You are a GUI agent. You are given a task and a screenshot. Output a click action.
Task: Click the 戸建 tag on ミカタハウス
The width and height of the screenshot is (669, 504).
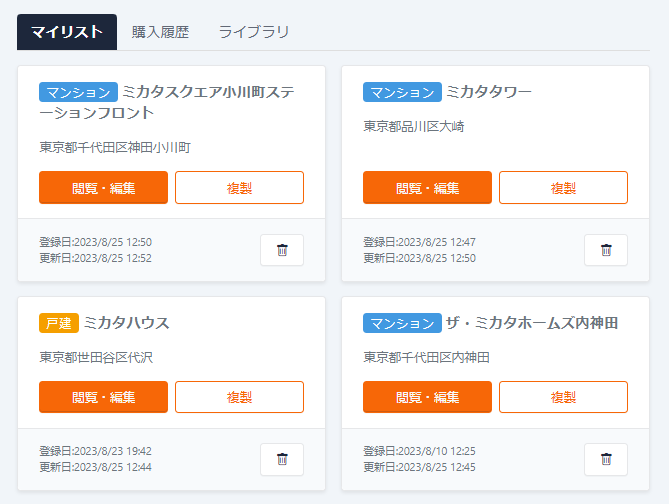point(59,323)
